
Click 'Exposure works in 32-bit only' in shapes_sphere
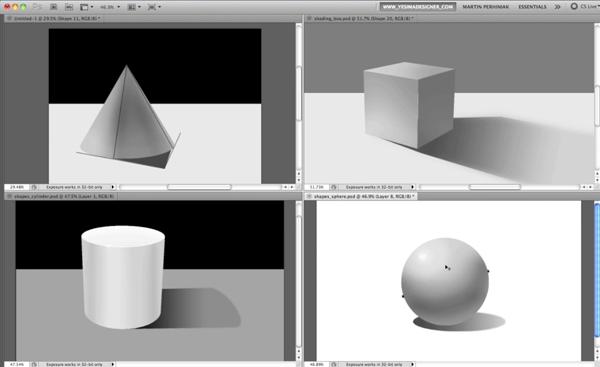[x=374, y=364]
